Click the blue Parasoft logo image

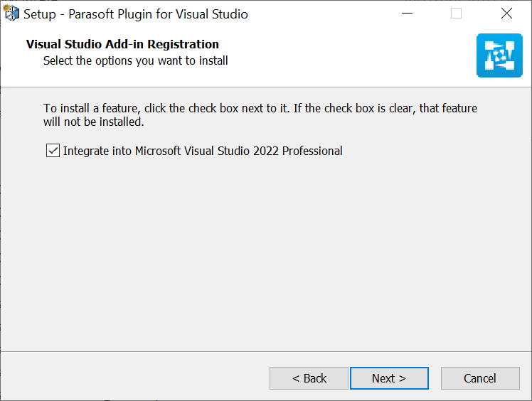tap(499, 55)
